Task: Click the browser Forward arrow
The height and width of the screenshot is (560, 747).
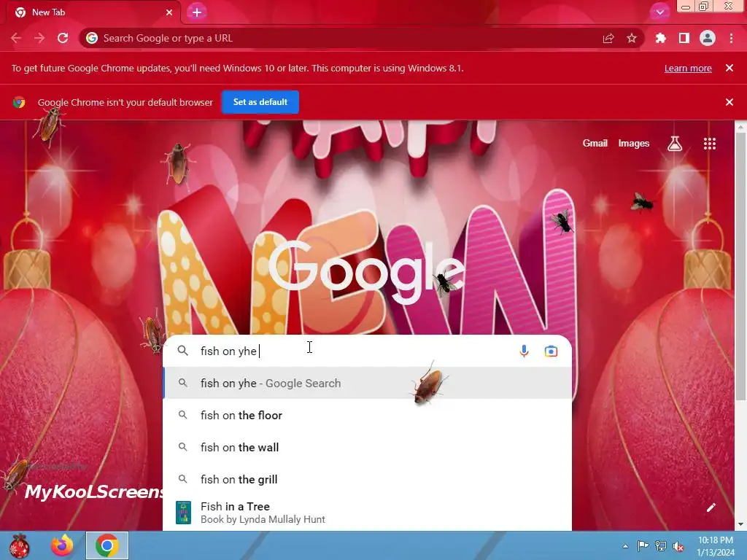Action: click(x=39, y=38)
